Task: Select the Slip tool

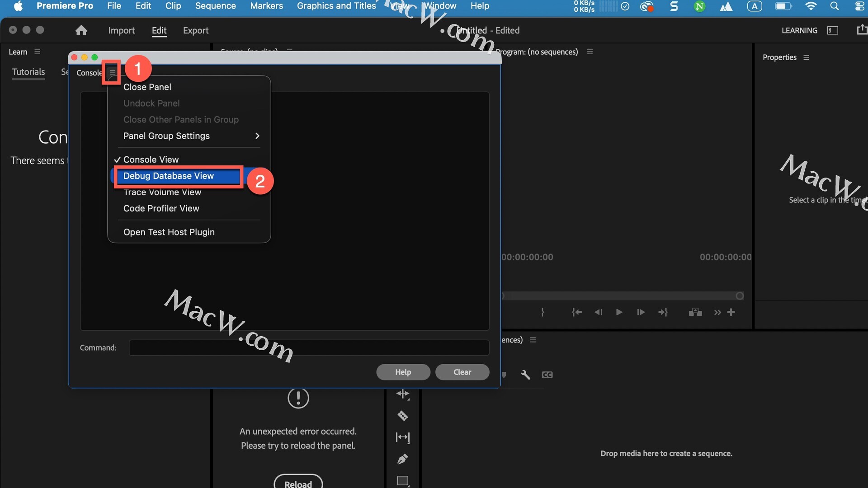Action: tap(402, 437)
